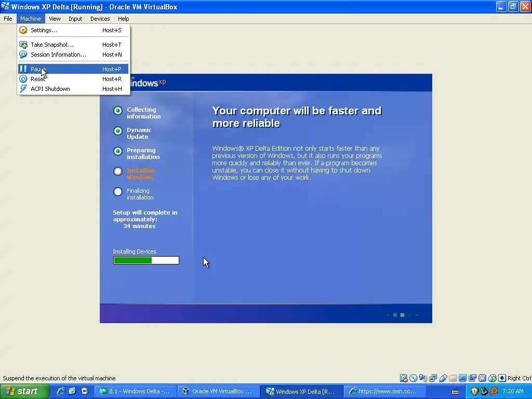Click the camera icon beside Take Snapshot
532x399 pixels.
pos(23,45)
